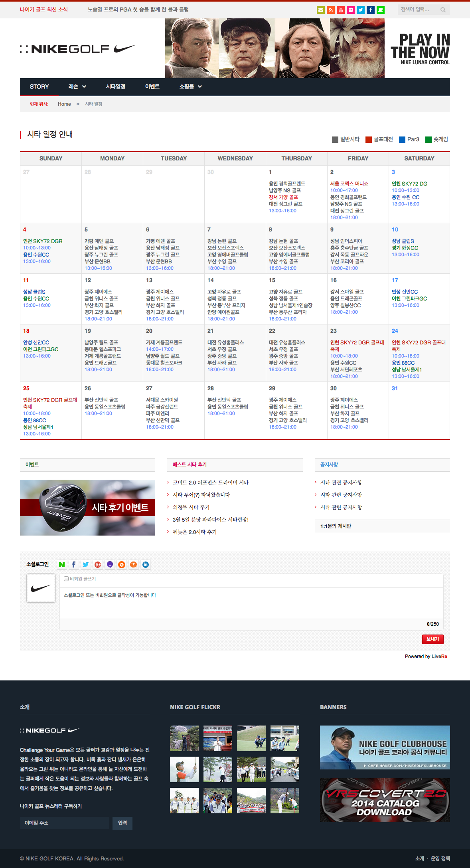Open review 3월 5일 분당 파라다이스 시타현장!

pos(211,520)
